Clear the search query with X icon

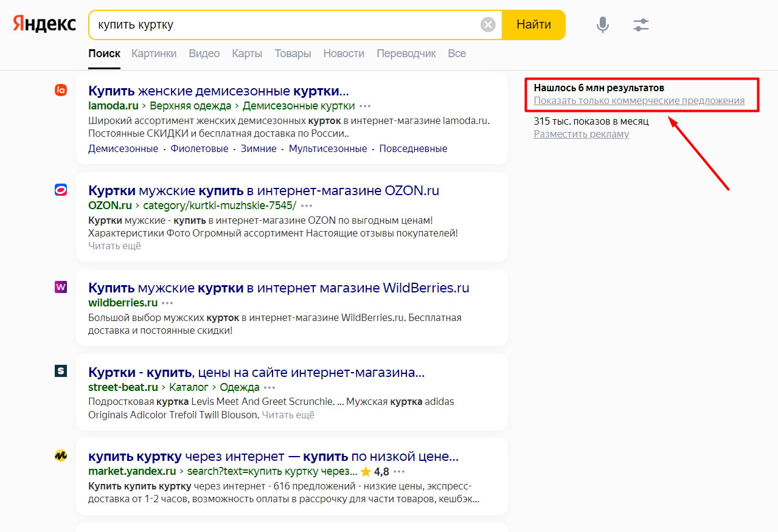point(488,25)
